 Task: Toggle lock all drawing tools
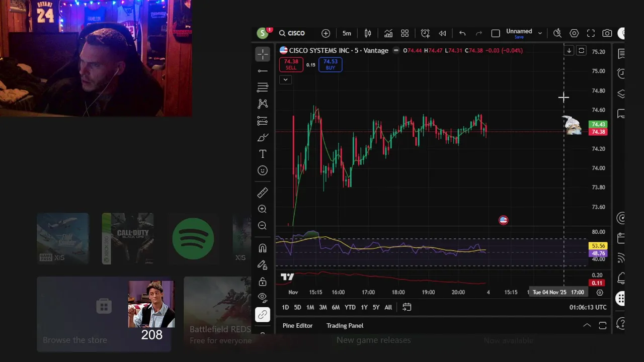pyautogui.click(x=263, y=281)
